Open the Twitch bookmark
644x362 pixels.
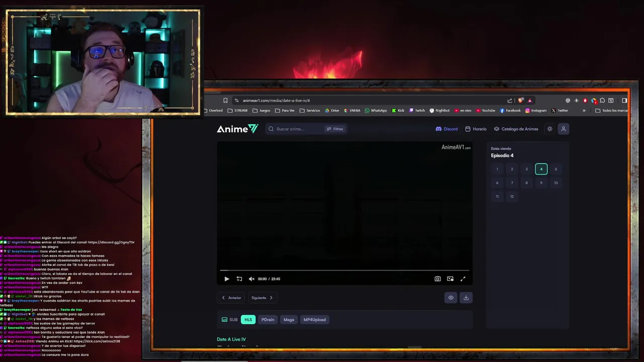(x=417, y=111)
